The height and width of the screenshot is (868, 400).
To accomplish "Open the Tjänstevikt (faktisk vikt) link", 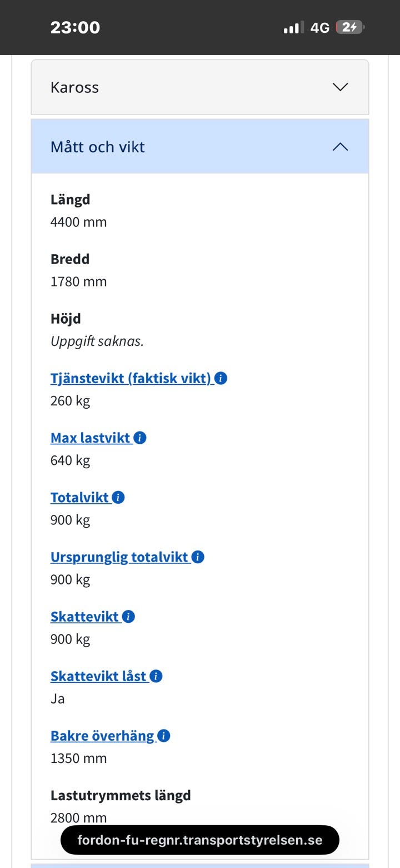I will pyautogui.click(x=131, y=379).
